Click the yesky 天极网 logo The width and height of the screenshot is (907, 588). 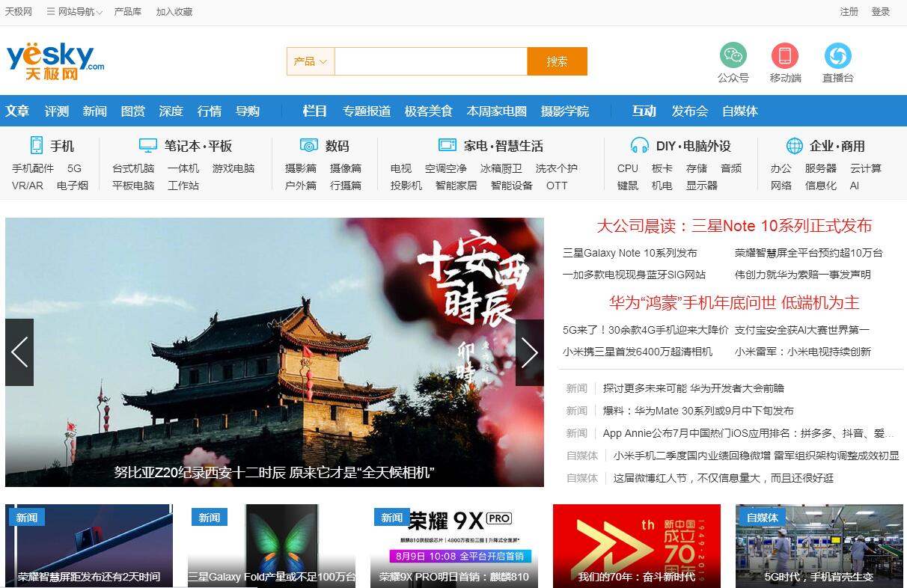tap(55, 61)
